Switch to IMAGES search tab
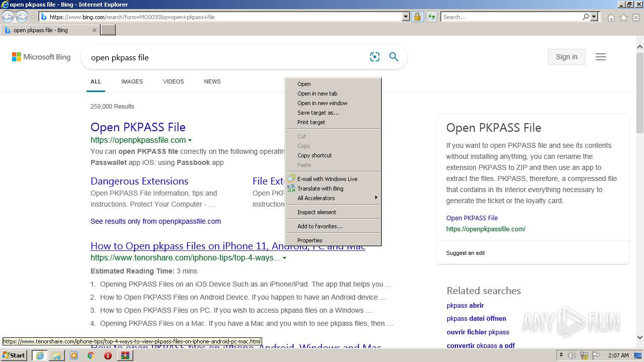Viewport: 644px width, 362px height. [x=132, y=81]
